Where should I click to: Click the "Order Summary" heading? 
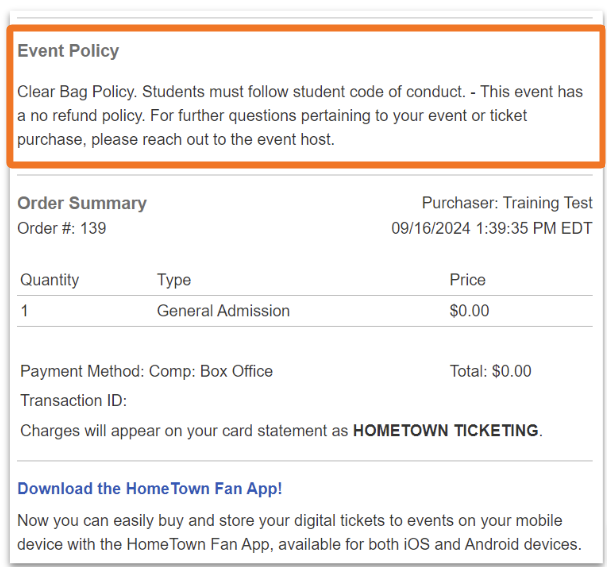pos(82,203)
